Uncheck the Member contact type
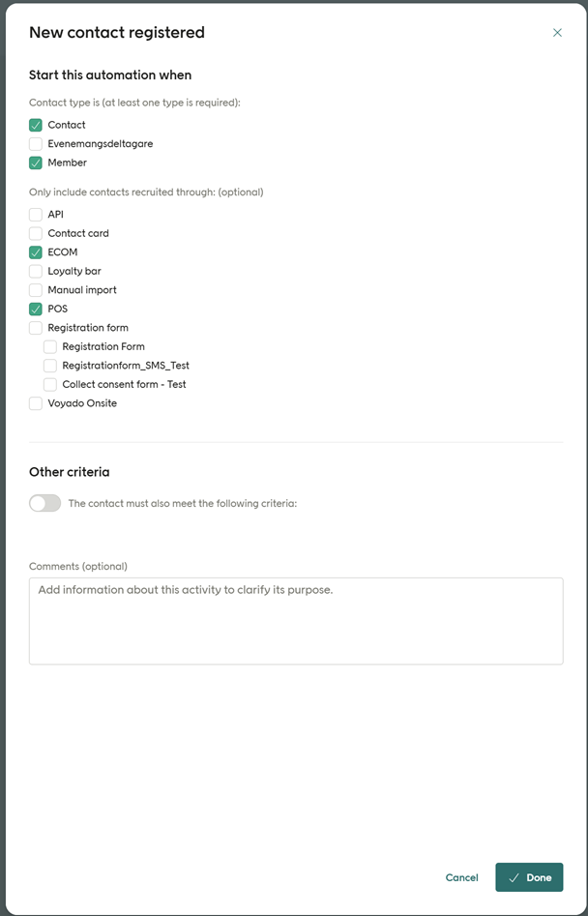Screen dimensions: 588x916 coord(36,163)
